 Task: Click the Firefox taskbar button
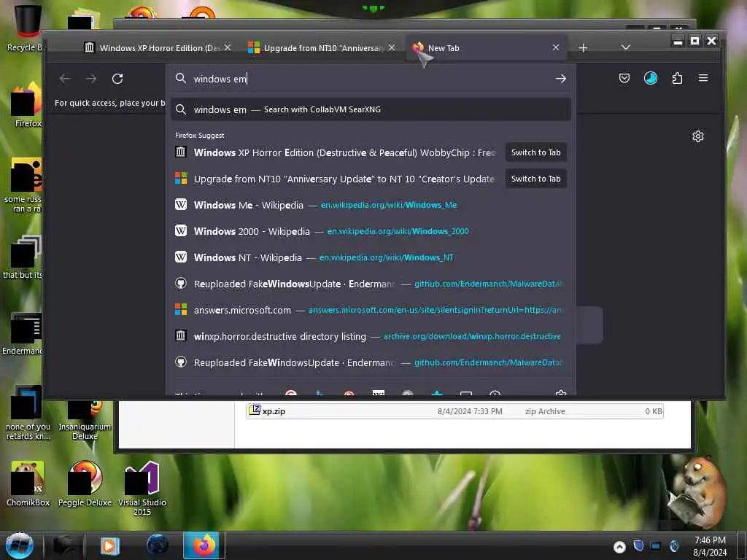coord(204,545)
